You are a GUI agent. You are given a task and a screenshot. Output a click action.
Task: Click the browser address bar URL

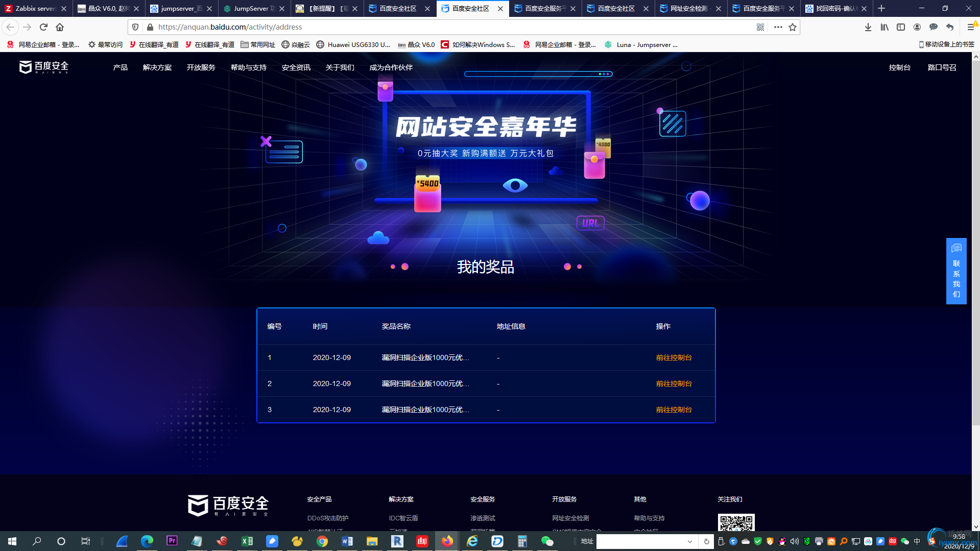pos(230,27)
